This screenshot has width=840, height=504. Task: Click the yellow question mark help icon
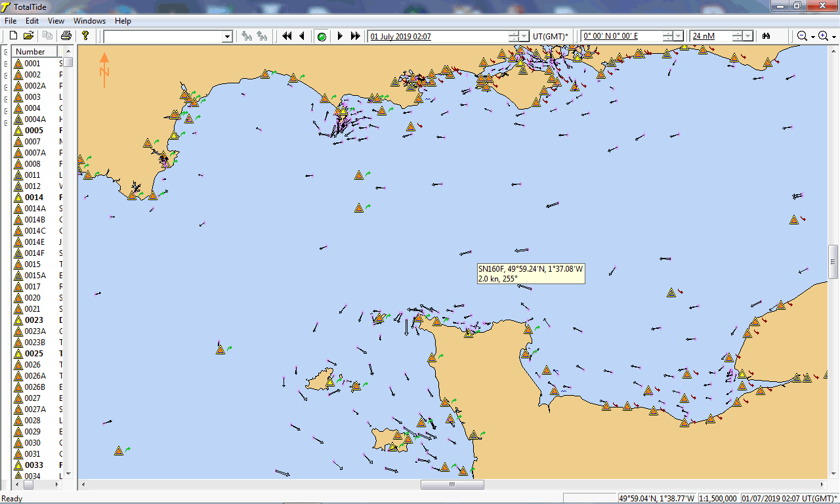tap(85, 36)
